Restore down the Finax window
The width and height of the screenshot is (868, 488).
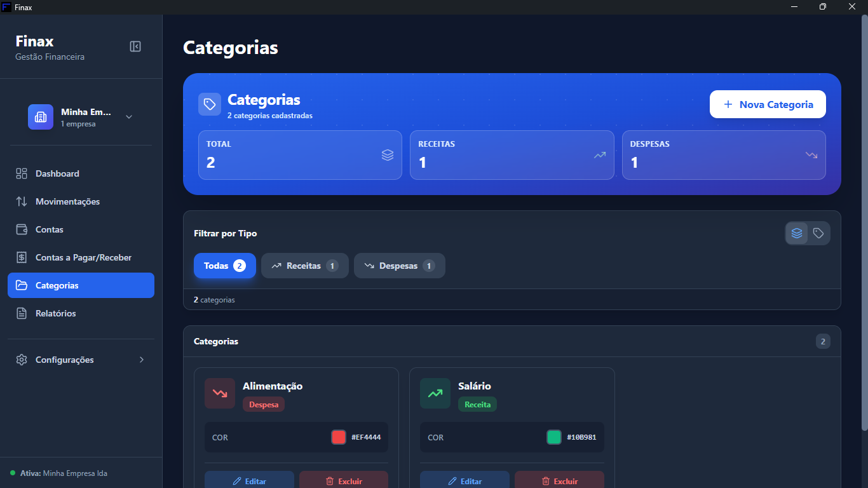coord(823,7)
